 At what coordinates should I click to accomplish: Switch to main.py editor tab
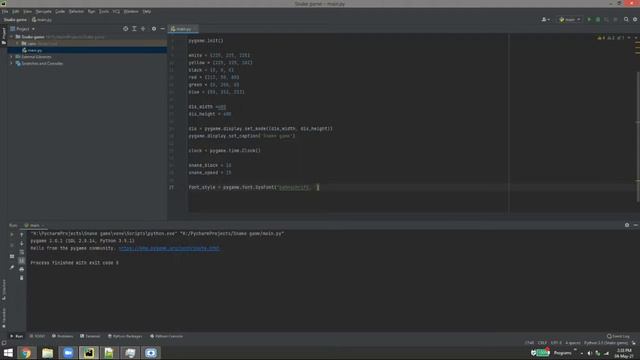tap(182, 29)
